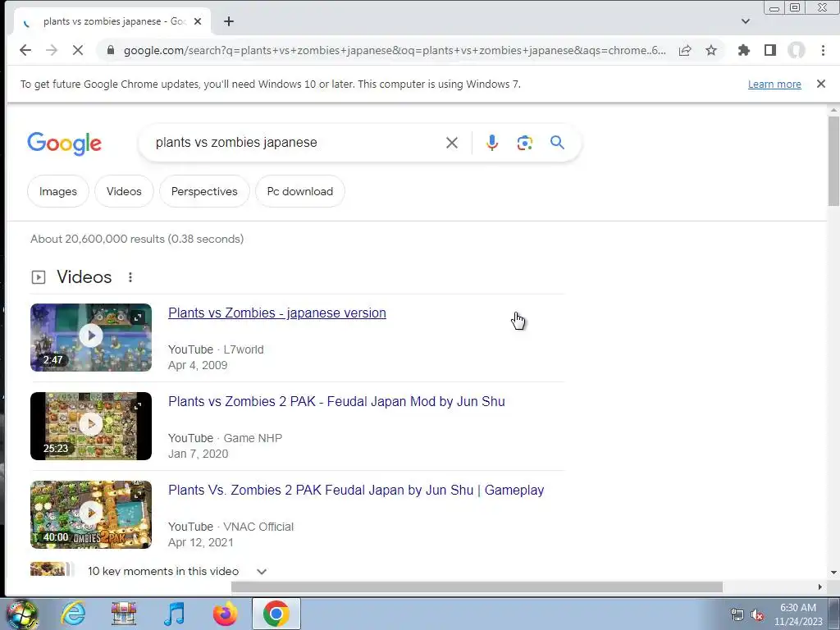The width and height of the screenshot is (840, 630).
Task: Open the Chrome profile avatar
Action: click(x=796, y=50)
